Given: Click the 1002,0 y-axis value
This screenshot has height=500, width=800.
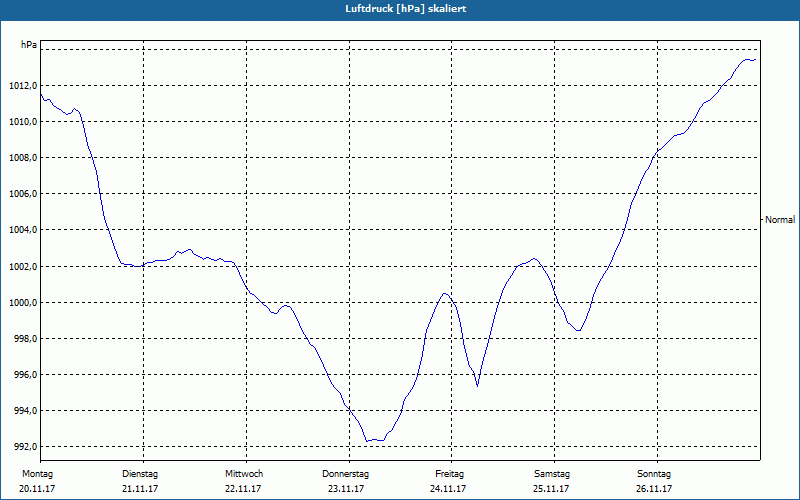Looking at the screenshot, I should 23,266.
